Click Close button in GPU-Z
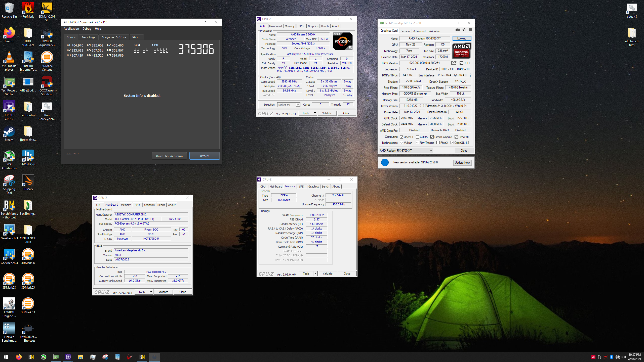644x362 pixels. pyautogui.click(x=464, y=150)
